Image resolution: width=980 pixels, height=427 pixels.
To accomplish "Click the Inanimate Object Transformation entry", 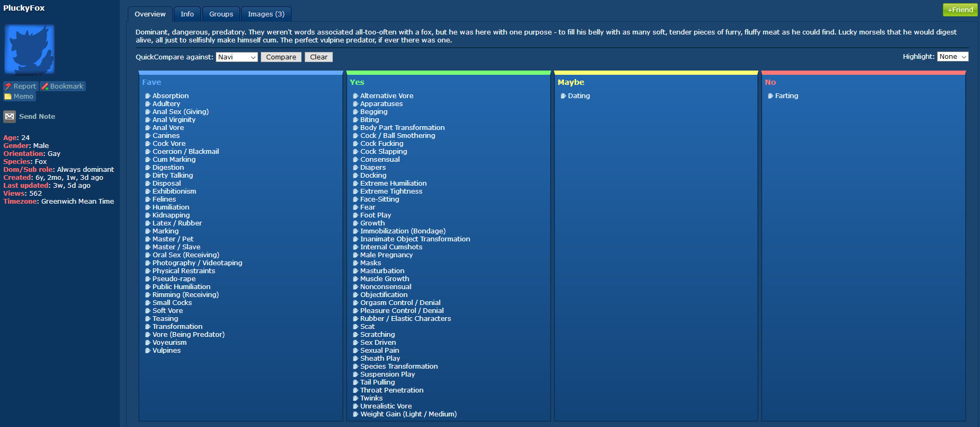I will [415, 239].
